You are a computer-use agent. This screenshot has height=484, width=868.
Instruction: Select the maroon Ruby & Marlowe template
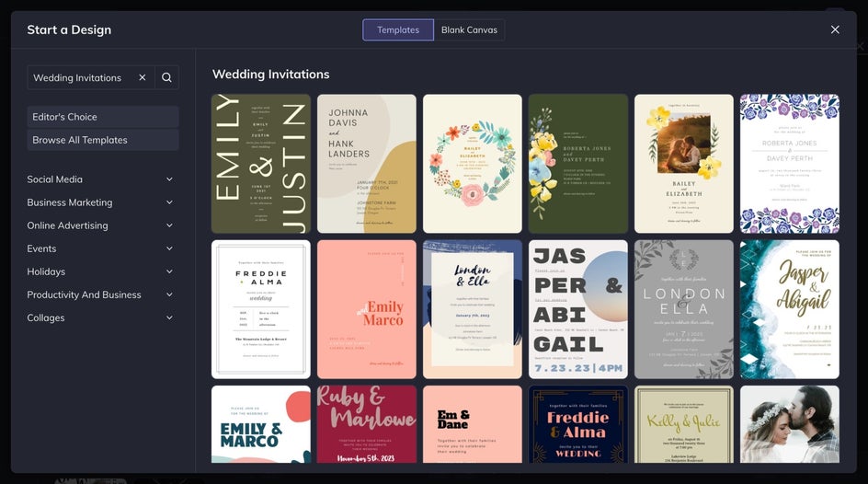click(367, 424)
